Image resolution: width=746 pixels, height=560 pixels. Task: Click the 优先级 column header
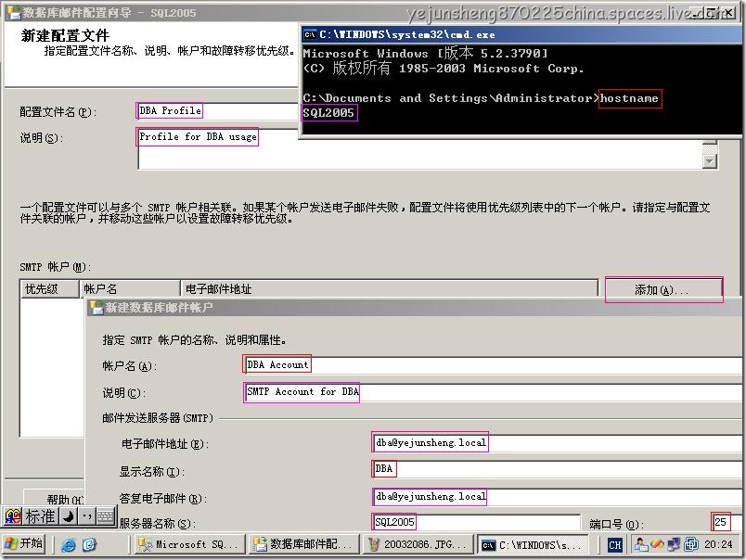pyautogui.click(x=49, y=289)
